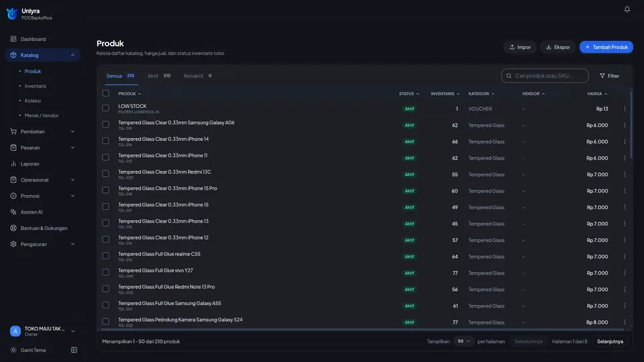The height and width of the screenshot is (362, 644).
Task: Focus the Cari produk atau SKU field
Action: tap(545, 76)
